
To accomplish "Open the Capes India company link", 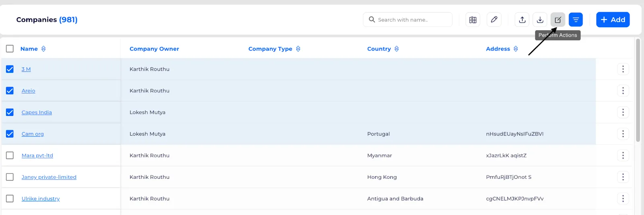I will click(x=37, y=112).
